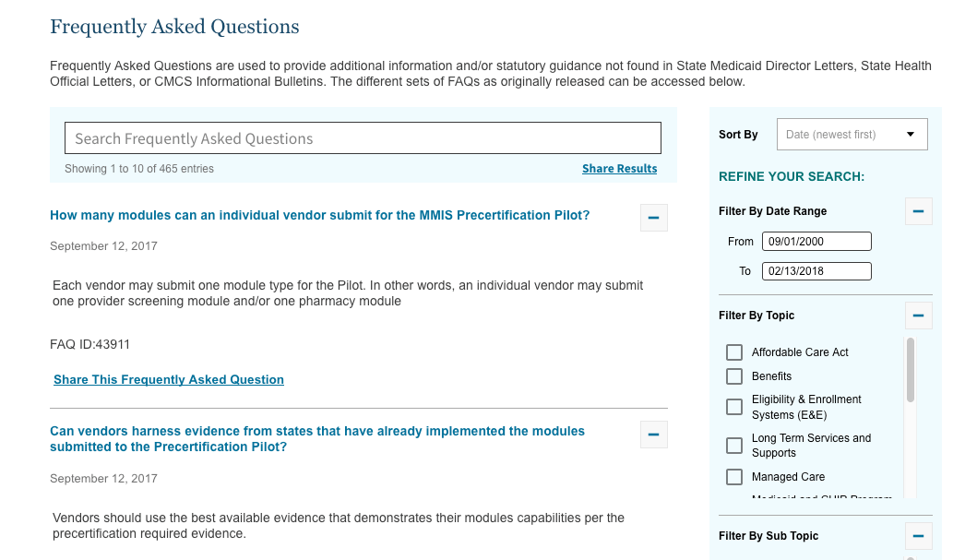The width and height of the screenshot is (977, 560).
Task: Collapse the MMIS Precertification Pilot modules question
Action: 653,218
